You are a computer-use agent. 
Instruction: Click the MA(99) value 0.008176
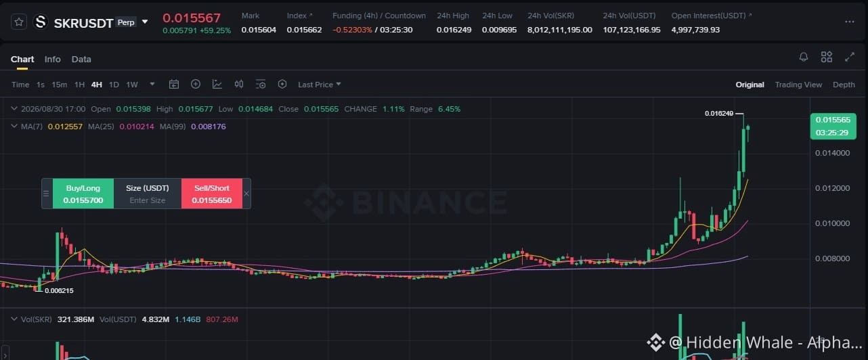[209, 126]
